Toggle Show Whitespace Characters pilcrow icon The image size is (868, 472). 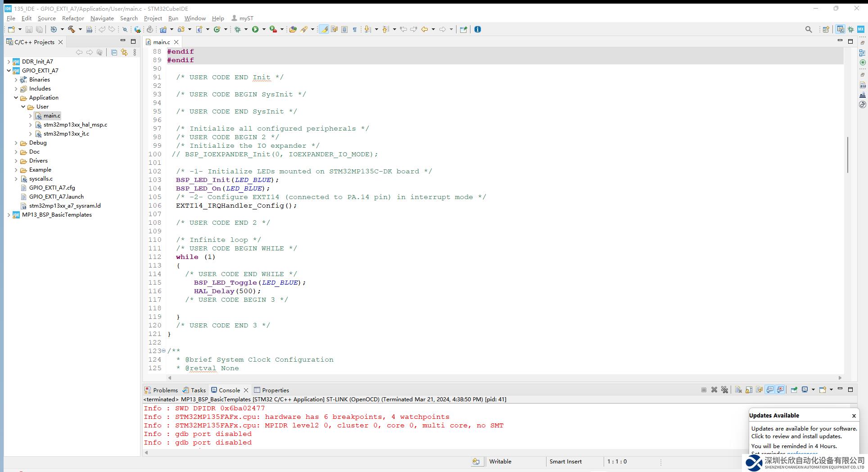355,29
